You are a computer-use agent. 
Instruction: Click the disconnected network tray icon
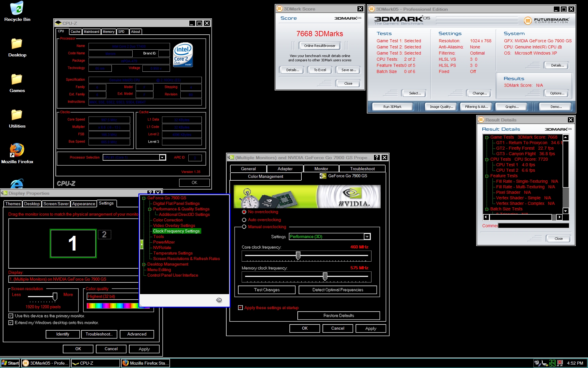[560, 363]
